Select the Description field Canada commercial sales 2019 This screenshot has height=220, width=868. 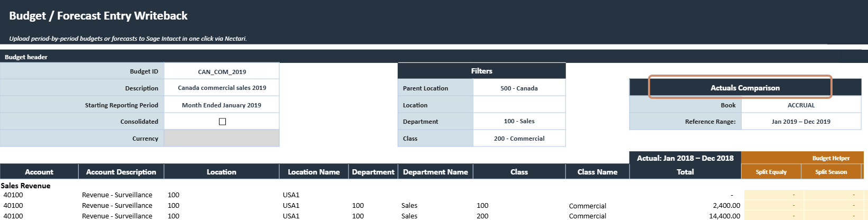tap(222, 88)
